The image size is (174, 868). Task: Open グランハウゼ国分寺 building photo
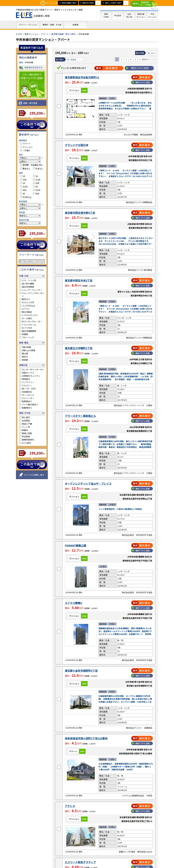tap(81, 176)
